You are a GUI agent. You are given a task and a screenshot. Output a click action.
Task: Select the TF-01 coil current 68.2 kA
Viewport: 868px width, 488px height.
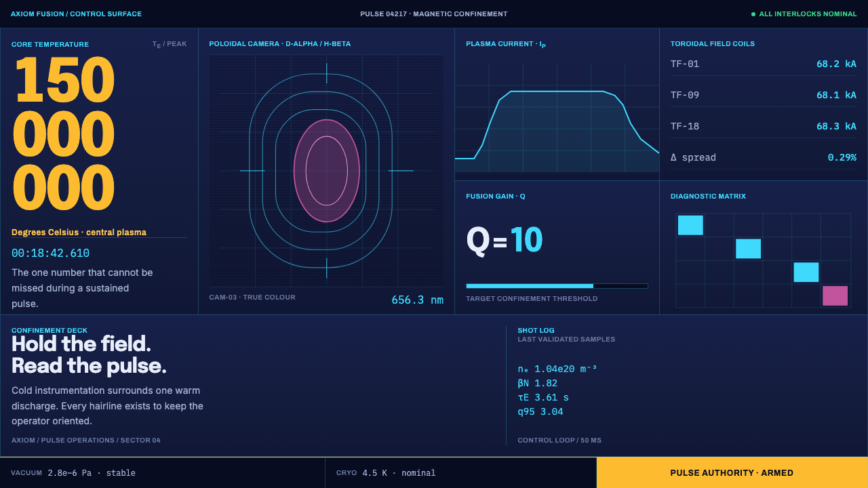pos(836,64)
